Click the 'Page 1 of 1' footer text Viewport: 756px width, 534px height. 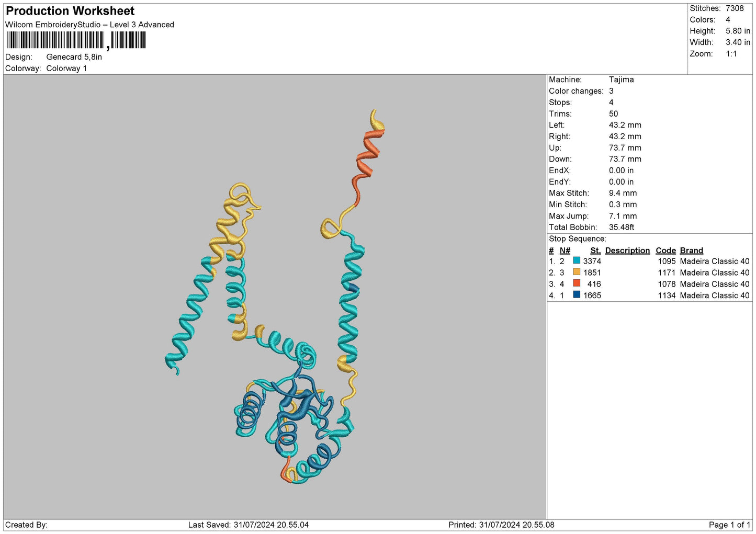730,525
